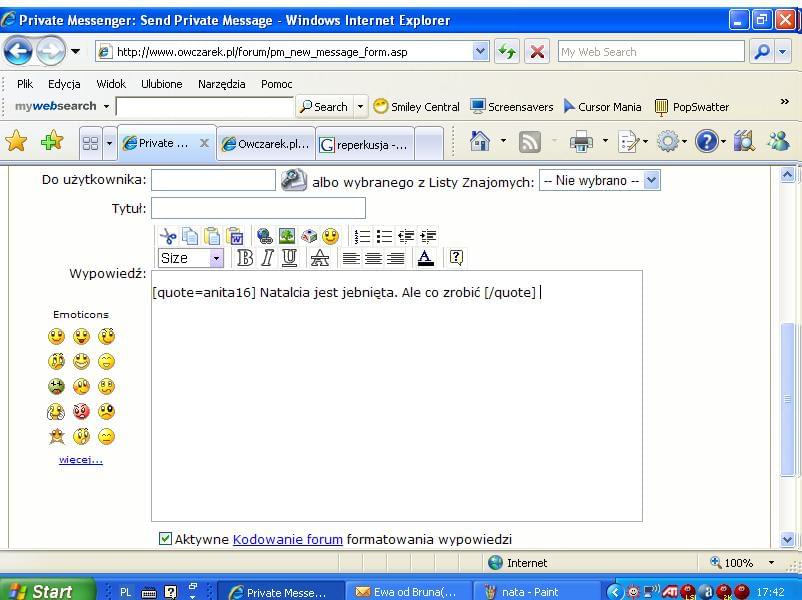Toggle Italic formatting
802x600 pixels.
[x=267, y=258]
